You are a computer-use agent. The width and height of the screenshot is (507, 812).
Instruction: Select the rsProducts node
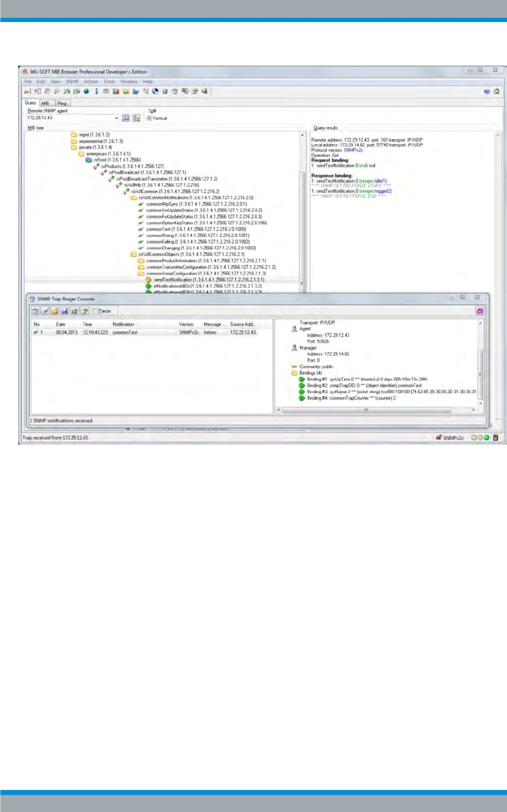coord(128,166)
